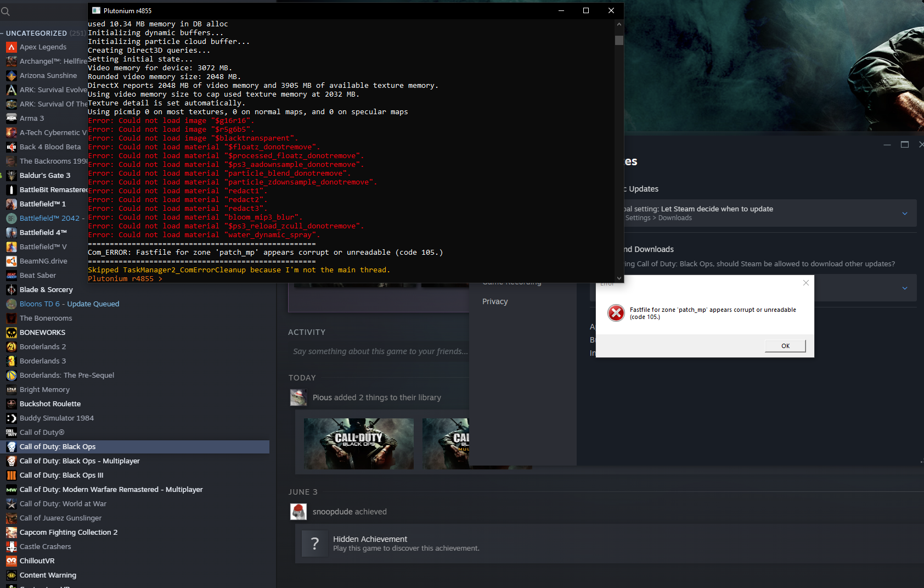924x588 pixels.
Task: Open the Call of Duty Black Ops thumbnail
Action: [x=359, y=444]
